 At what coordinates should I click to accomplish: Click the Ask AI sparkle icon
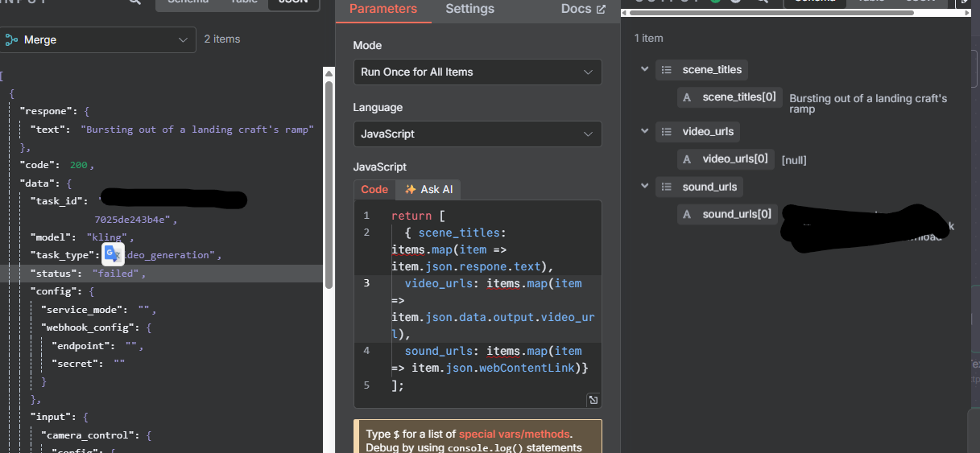(x=410, y=190)
